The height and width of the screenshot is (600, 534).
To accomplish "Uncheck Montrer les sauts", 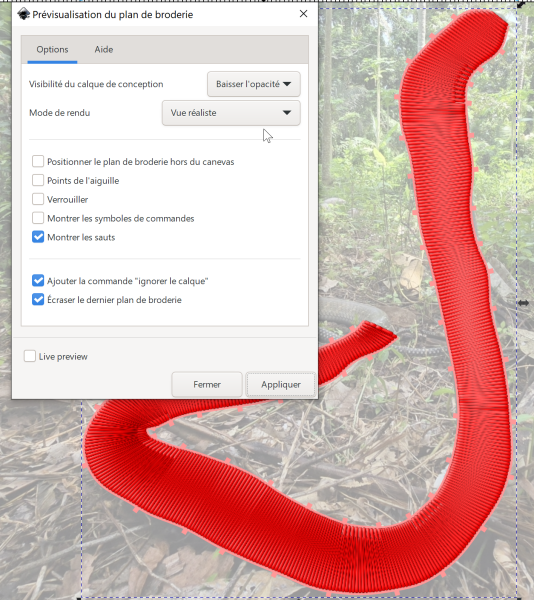I will pyautogui.click(x=38, y=237).
